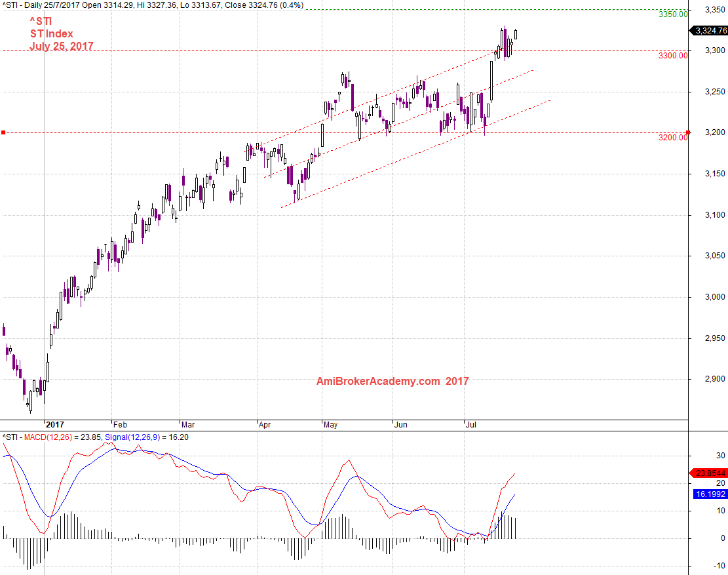The height and width of the screenshot is (575, 728).
Task: Click the 3,050 price axis label
Action: click(715, 256)
